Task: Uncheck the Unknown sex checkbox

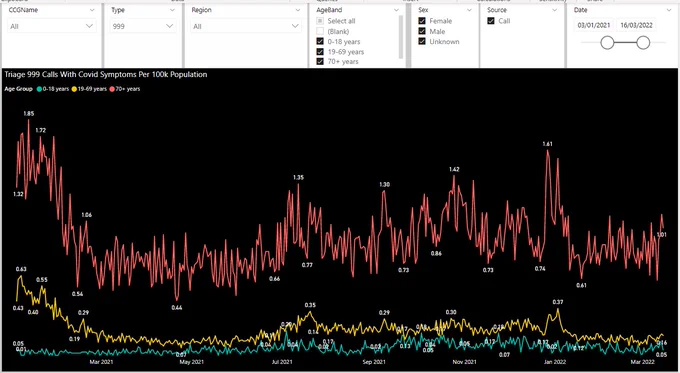Action: coord(422,42)
